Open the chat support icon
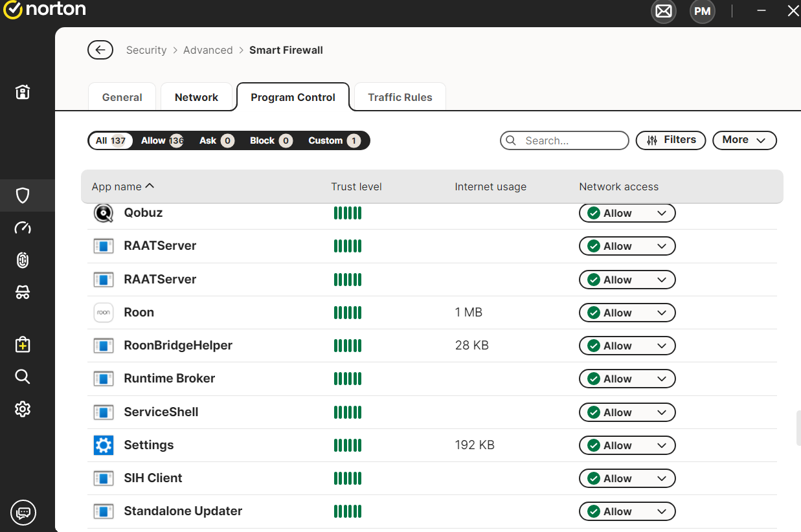The height and width of the screenshot is (532, 801). point(23,513)
